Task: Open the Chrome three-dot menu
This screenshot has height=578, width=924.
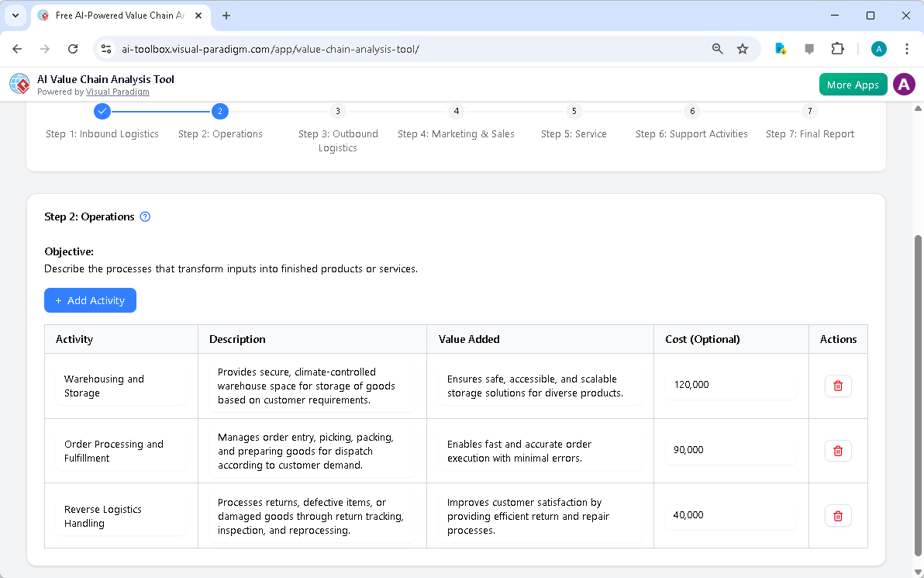Action: [907, 48]
